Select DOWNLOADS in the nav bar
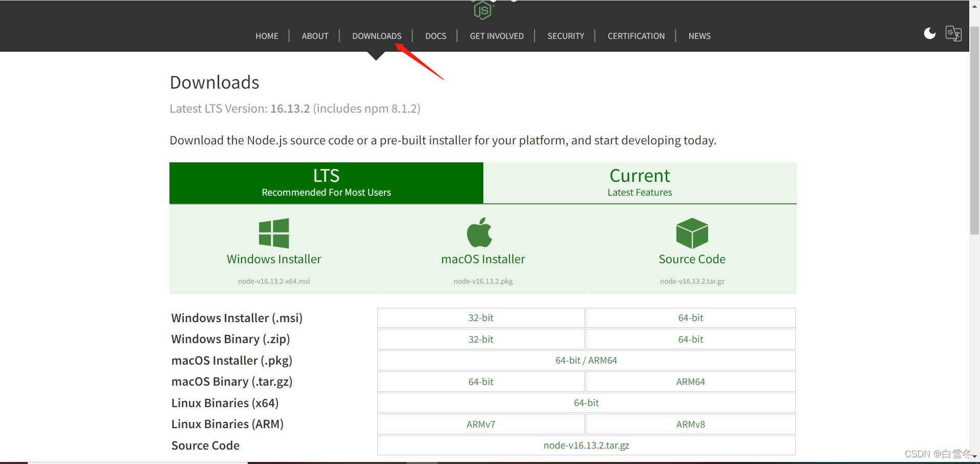Image resolution: width=980 pixels, height=464 pixels. [377, 36]
